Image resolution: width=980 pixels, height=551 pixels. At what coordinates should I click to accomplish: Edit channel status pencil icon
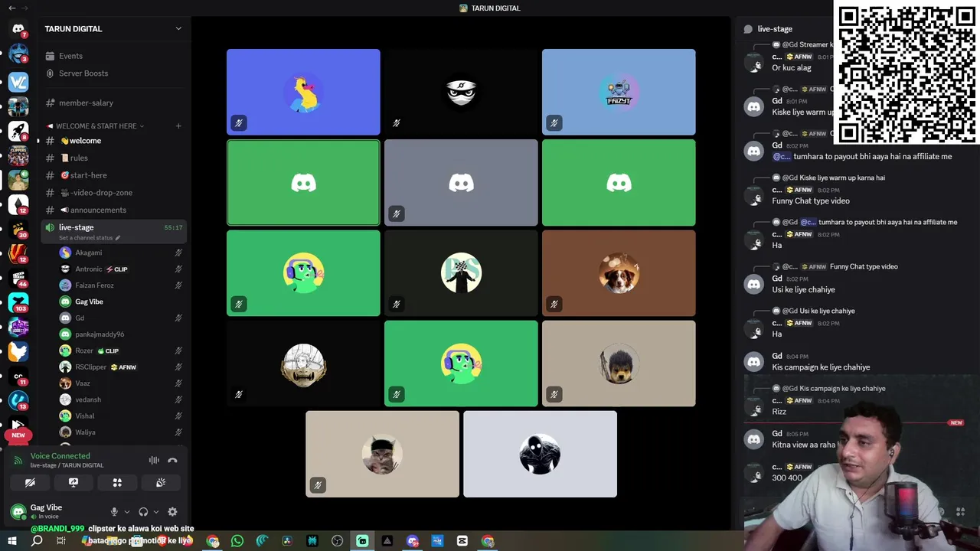point(118,238)
